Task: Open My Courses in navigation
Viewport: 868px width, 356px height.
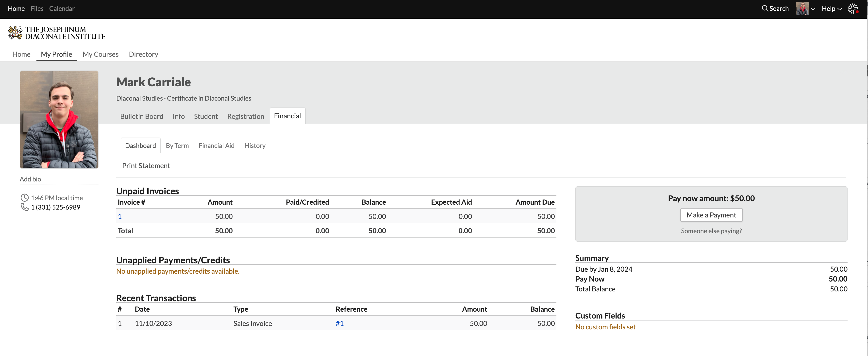Action: point(100,54)
